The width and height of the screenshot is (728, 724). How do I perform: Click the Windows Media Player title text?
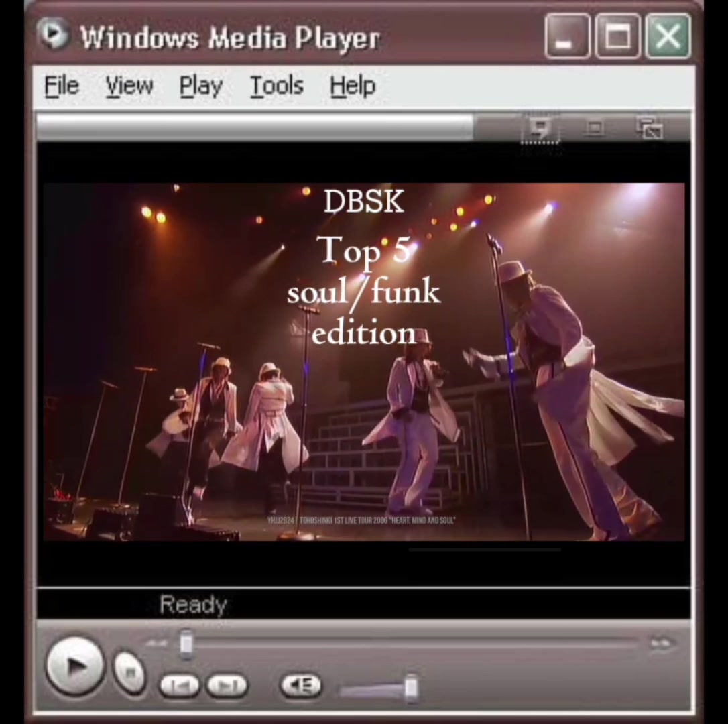pyautogui.click(x=231, y=37)
